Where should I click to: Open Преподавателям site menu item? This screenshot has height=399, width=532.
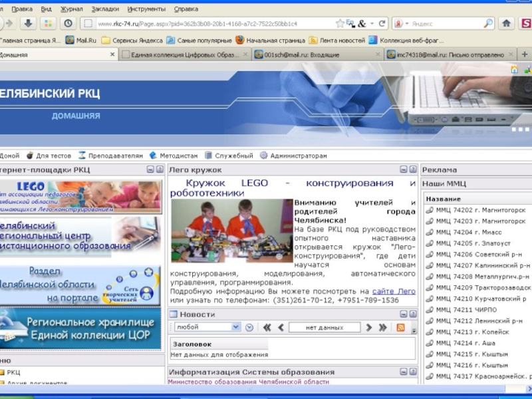pyautogui.click(x=110, y=156)
